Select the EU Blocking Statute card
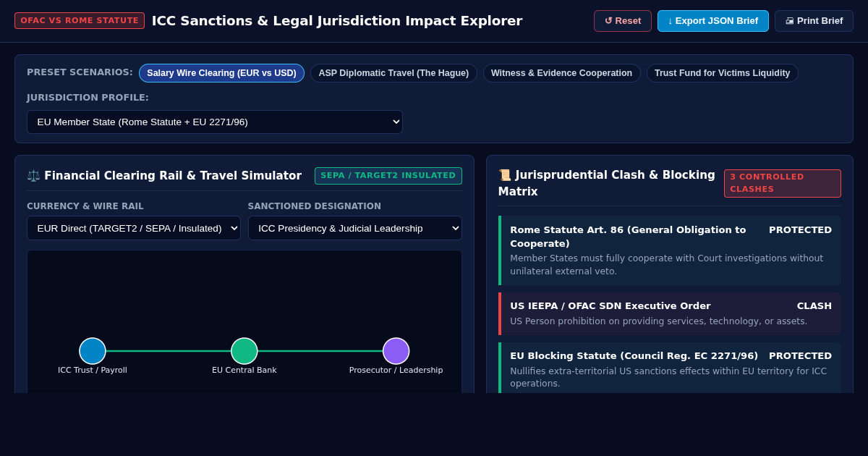The height and width of the screenshot is (456, 868). click(669, 369)
